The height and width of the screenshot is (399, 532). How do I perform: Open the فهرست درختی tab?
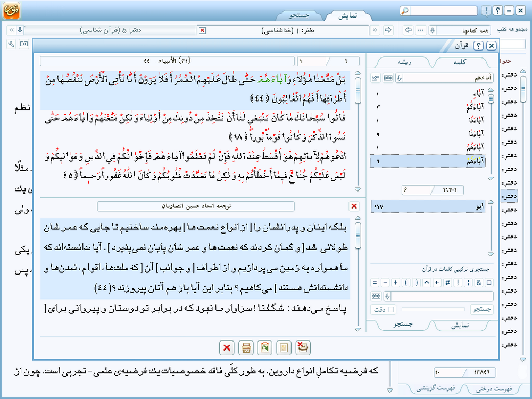pos(494,389)
